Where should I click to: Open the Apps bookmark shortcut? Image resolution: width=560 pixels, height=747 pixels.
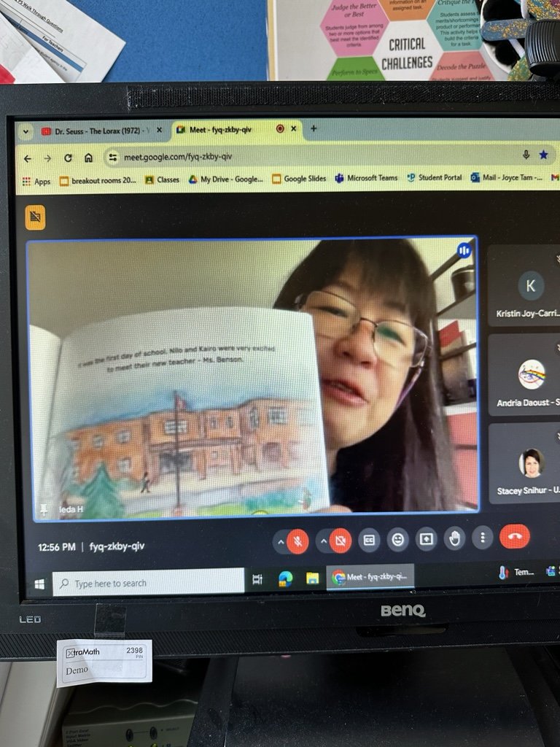point(36,181)
